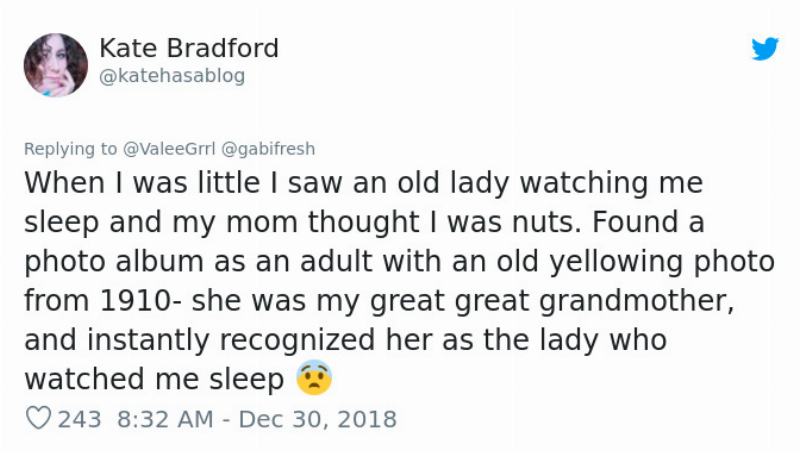The width and height of the screenshot is (800, 452).
Task: View the 243 likes count
Action: [80, 419]
